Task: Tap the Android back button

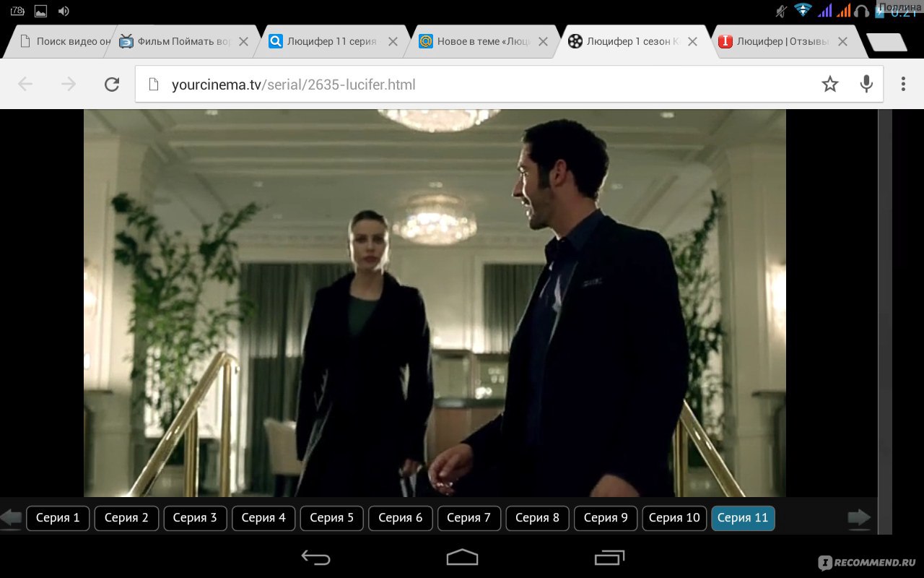Action: 315,557
